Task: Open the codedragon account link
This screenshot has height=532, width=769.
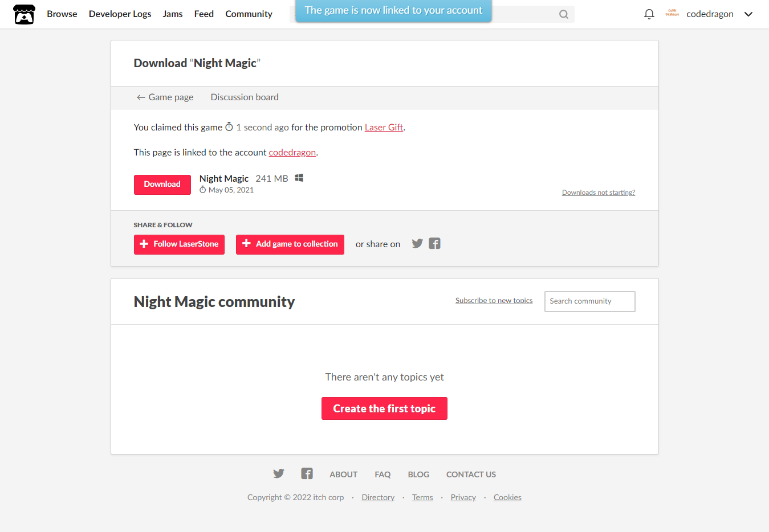Action: pyautogui.click(x=292, y=153)
